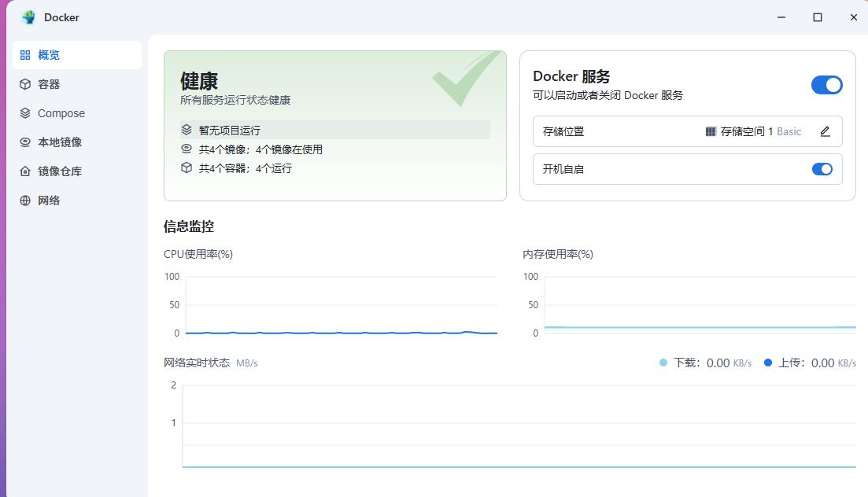Click the 内存使用率(%) chart line
This screenshot has height=497, width=868.
coord(700,327)
